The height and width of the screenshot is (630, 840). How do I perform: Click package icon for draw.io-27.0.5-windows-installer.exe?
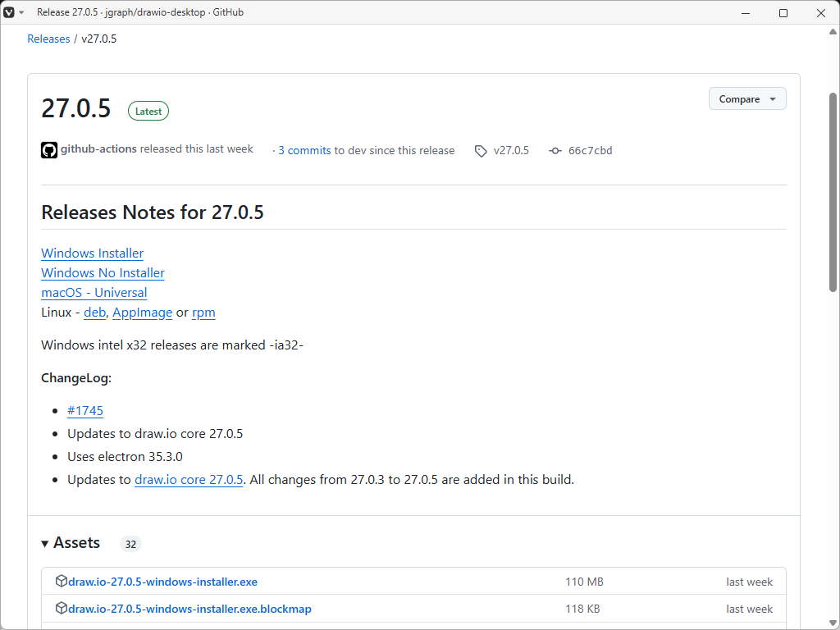pyautogui.click(x=62, y=581)
